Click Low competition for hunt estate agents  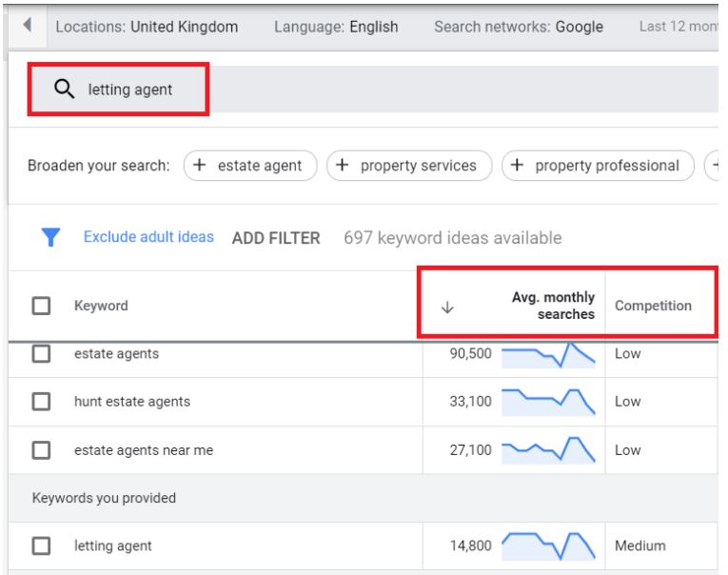[628, 402]
